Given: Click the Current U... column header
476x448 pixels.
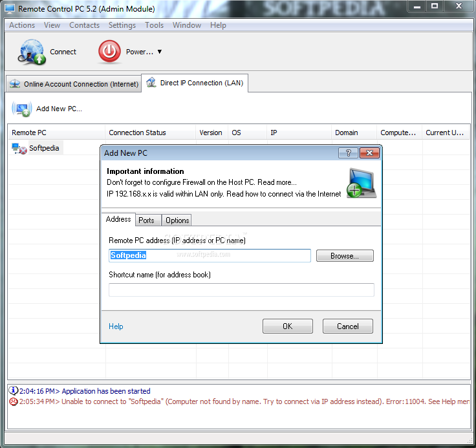Looking at the screenshot, I should point(446,133).
